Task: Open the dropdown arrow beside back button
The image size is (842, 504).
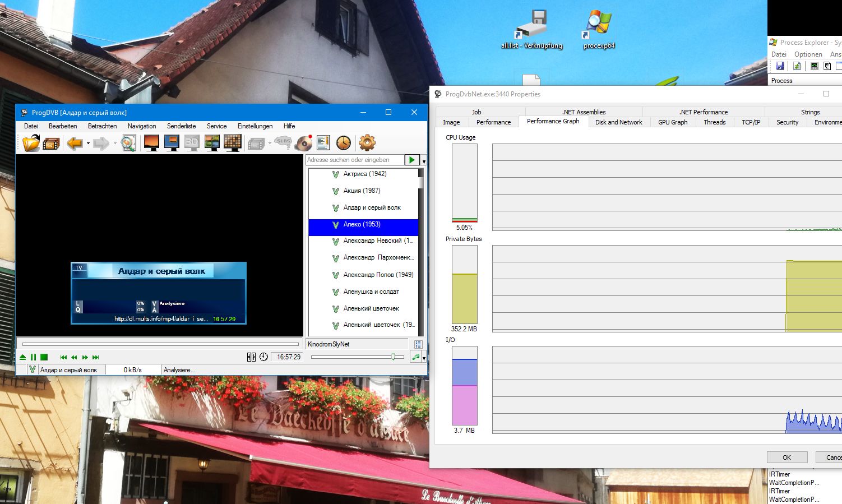Action: (88, 144)
